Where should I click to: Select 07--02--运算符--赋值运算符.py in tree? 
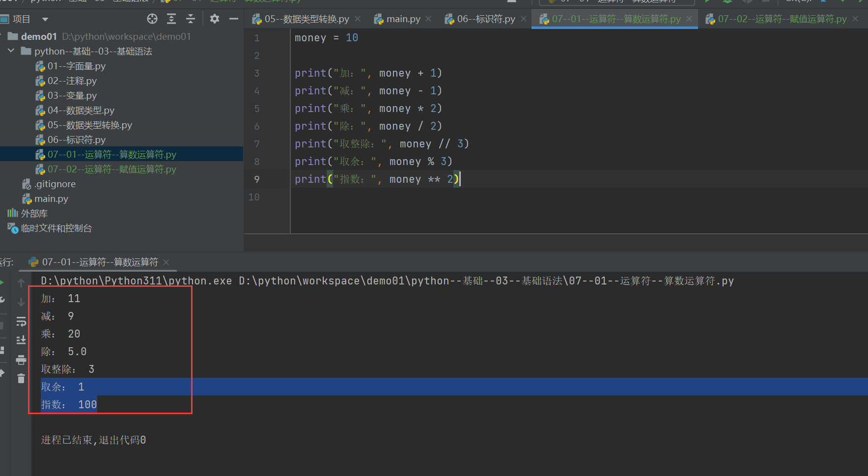(112, 169)
